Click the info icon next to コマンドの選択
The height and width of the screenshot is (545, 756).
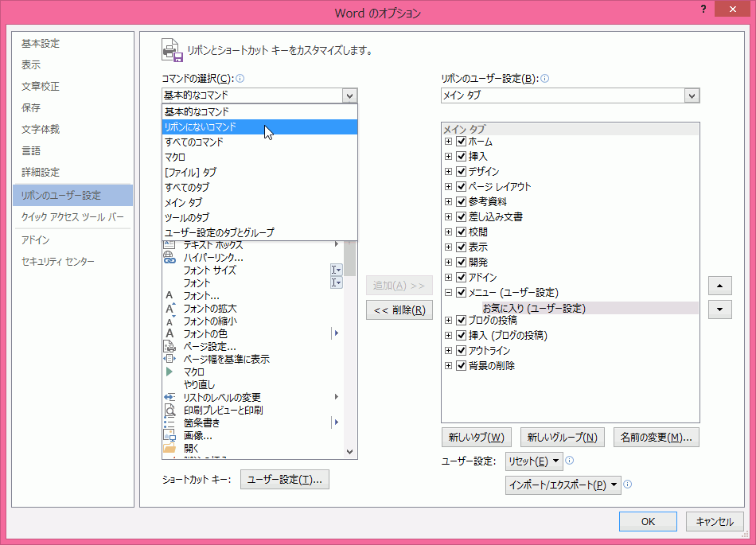[x=240, y=79]
